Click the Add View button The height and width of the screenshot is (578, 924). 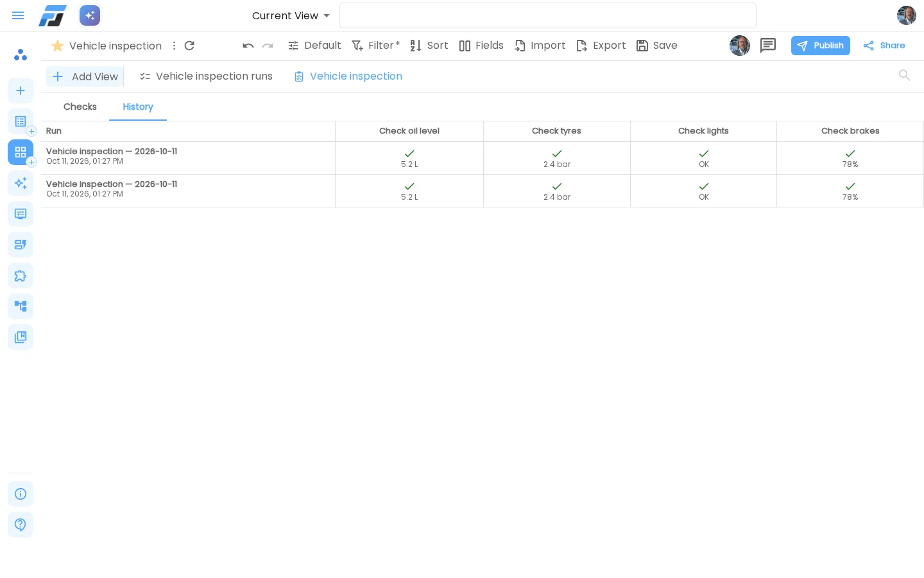(85, 76)
